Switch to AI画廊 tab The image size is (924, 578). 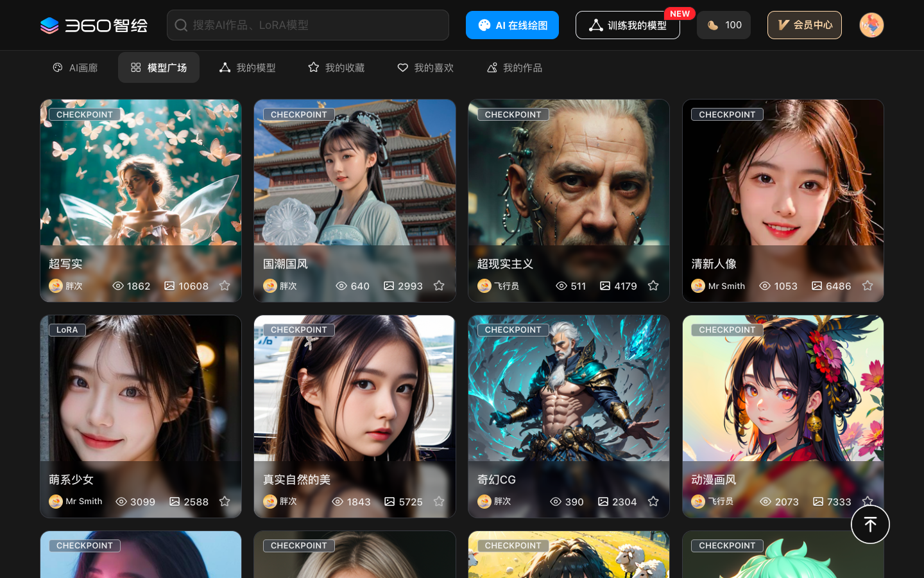click(x=75, y=67)
